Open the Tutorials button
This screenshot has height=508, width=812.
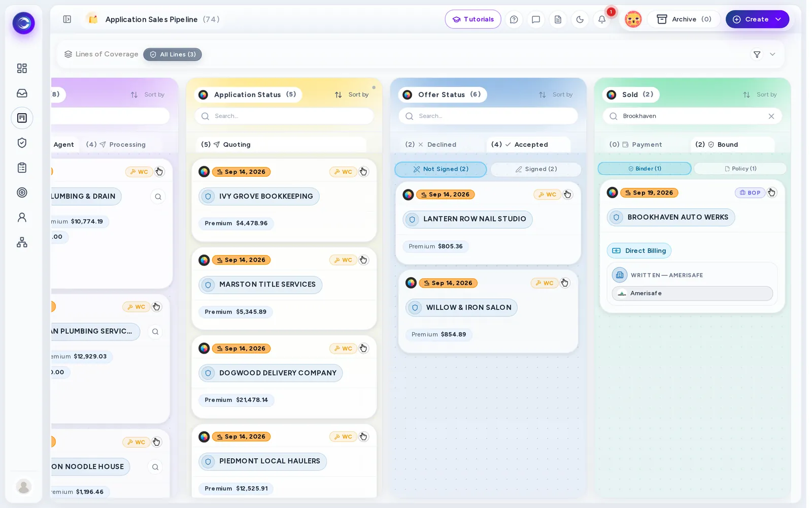click(x=473, y=19)
